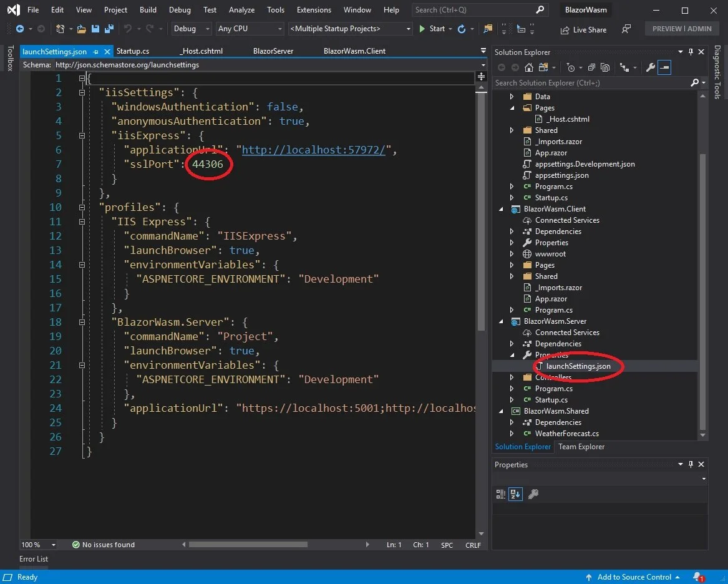Screen dimensions: 728x584
Task: Click the View Class Diagram nesting icon
Action: tap(625, 68)
